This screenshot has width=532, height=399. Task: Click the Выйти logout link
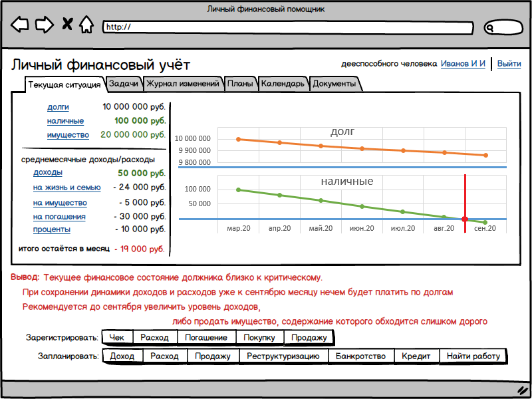coord(509,64)
